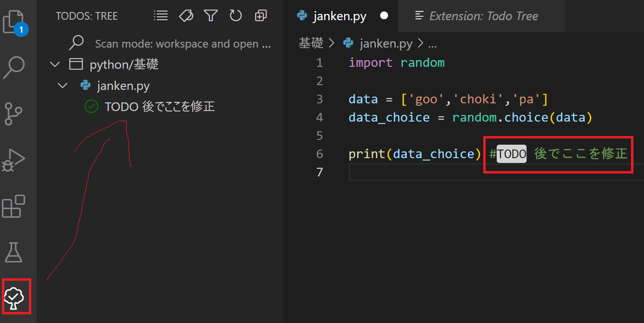
Task: Select the janken.py editor tab
Action: click(337, 16)
